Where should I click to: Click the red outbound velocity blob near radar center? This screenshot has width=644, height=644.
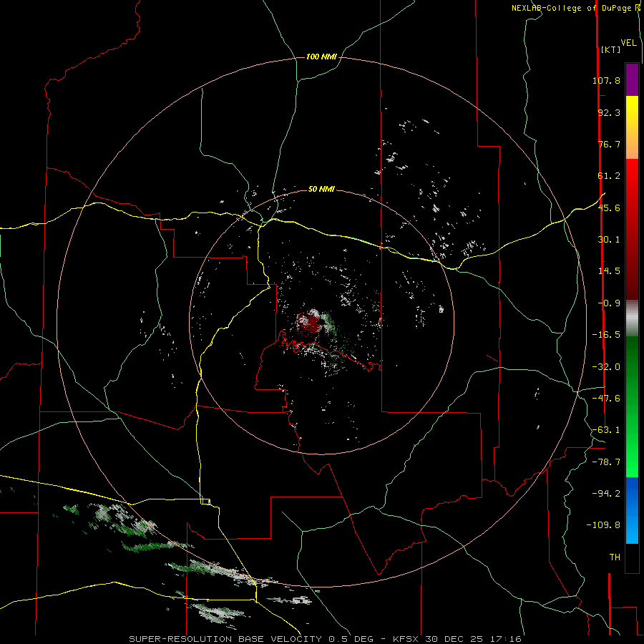(308, 323)
